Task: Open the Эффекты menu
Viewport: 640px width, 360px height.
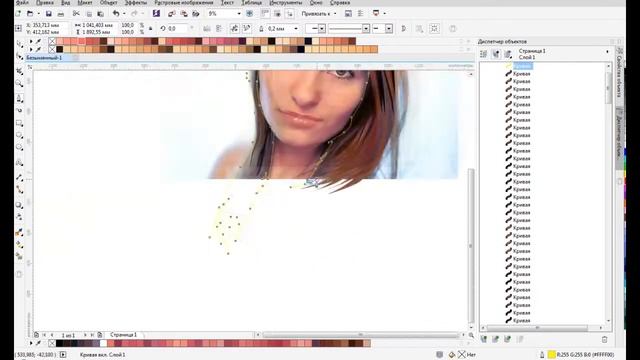Action: pos(136,3)
